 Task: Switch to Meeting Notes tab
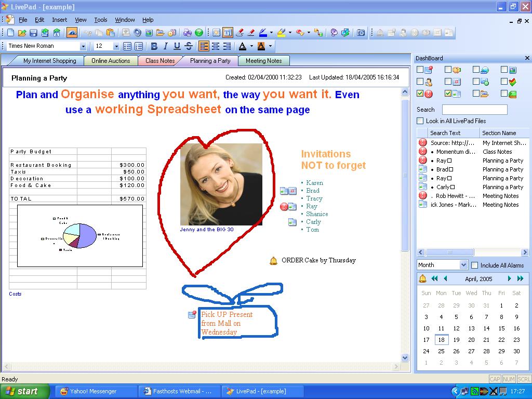click(263, 61)
